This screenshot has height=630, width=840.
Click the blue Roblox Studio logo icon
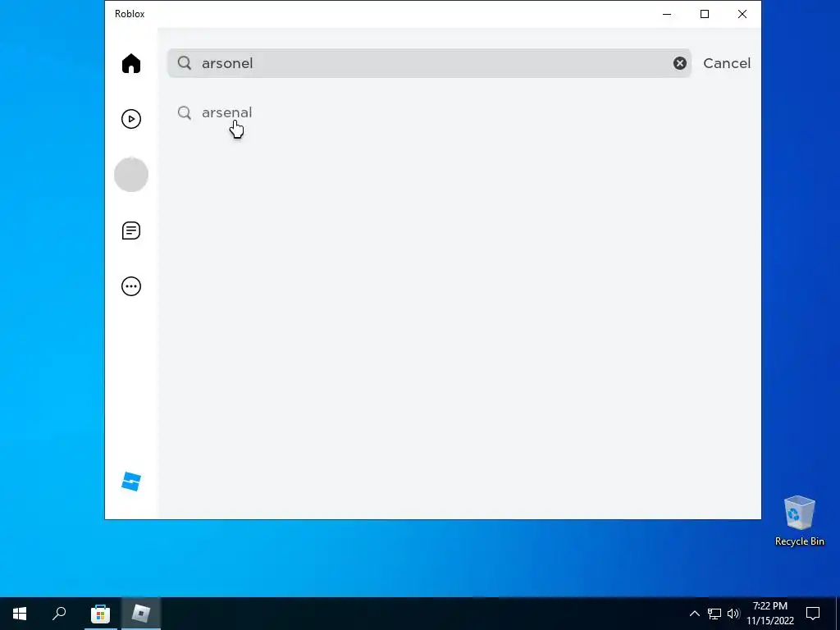pos(131,481)
